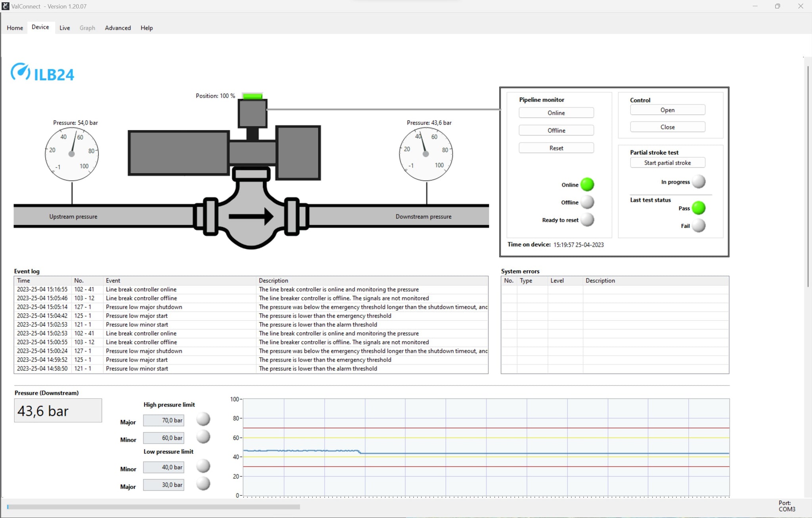812x518 pixels.
Task: Click the green valve position indicator
Action: (252, 96)
